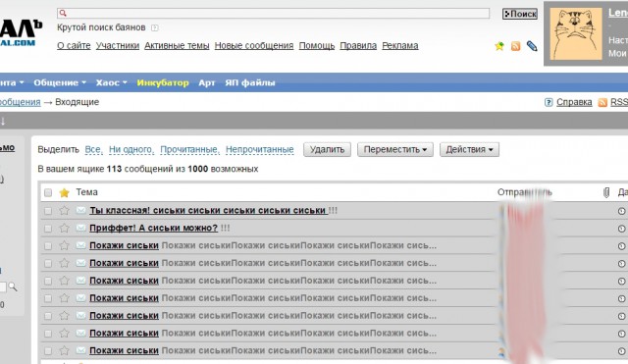Click the blue paperclip icon in the header
This screenshot has width=628, height=364.
click(x=532, y=46)
